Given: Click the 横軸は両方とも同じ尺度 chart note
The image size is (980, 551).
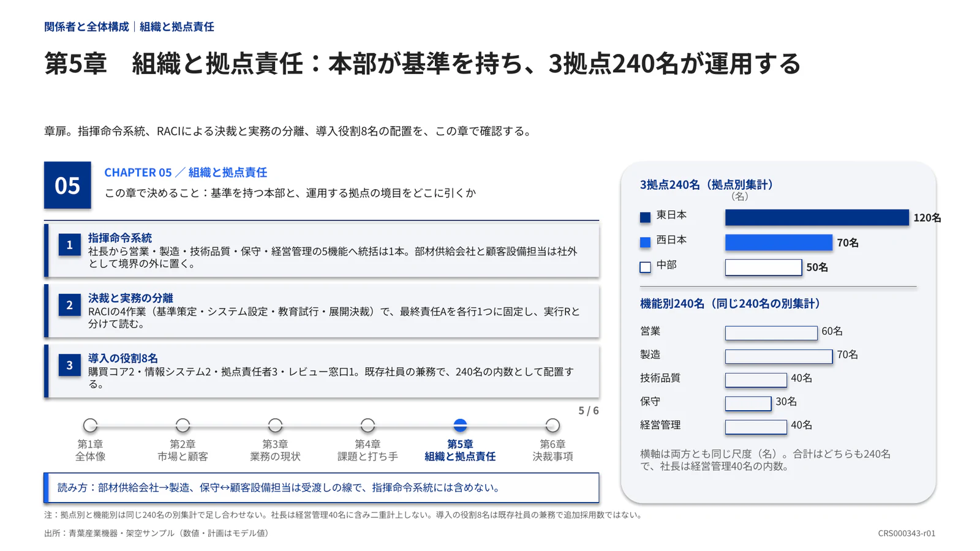Looking at the screenshot, I should 766,460.
